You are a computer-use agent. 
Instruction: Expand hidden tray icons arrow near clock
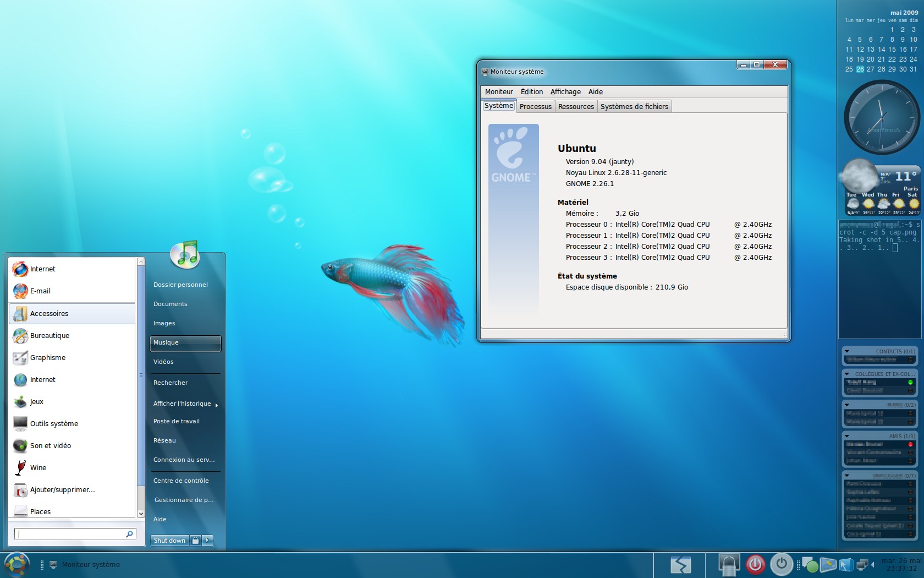(873, 565)
